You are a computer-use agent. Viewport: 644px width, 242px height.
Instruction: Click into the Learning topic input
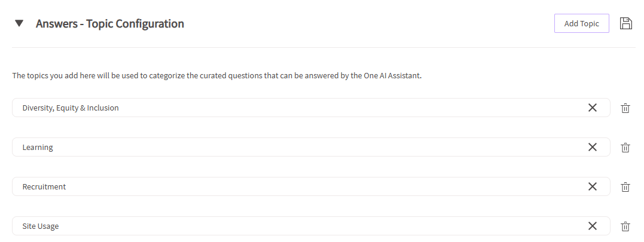299,147
